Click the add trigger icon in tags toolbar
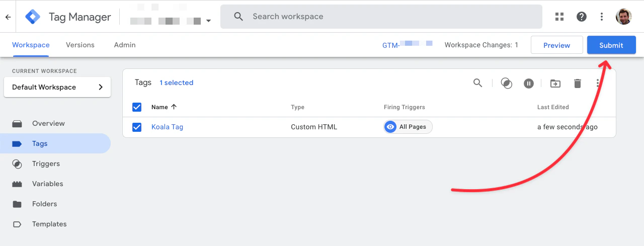The height and width of the screenshot is (246, 644). (x=507, y=84)
